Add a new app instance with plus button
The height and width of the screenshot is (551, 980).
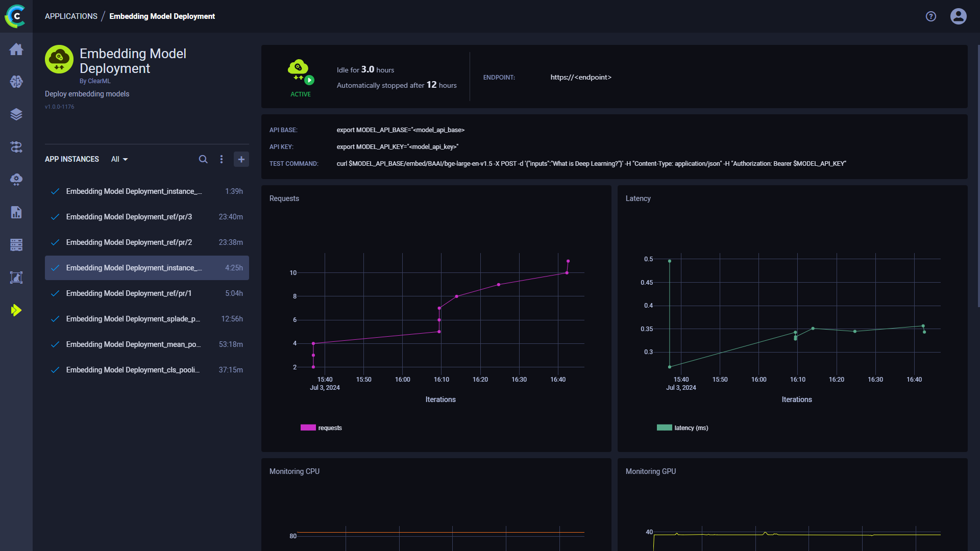coord(241,159)
